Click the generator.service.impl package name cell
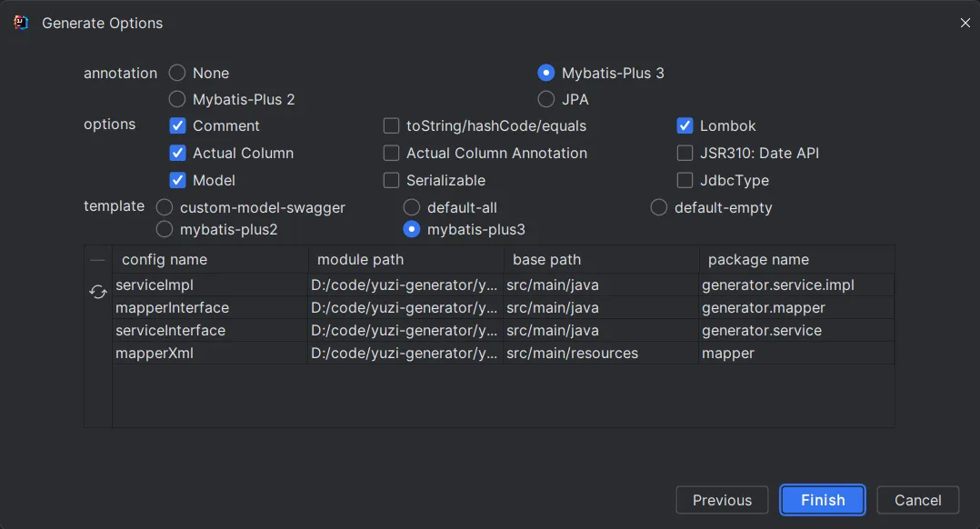 point(777,285)
